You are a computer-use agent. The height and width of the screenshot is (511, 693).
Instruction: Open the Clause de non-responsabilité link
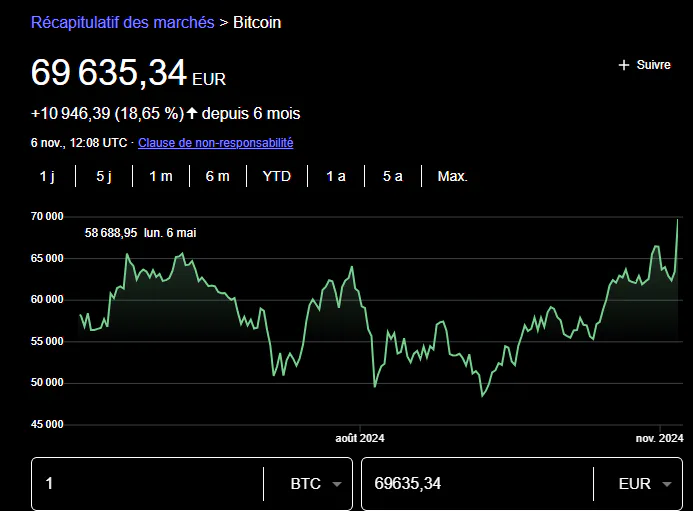coord(216,143)
